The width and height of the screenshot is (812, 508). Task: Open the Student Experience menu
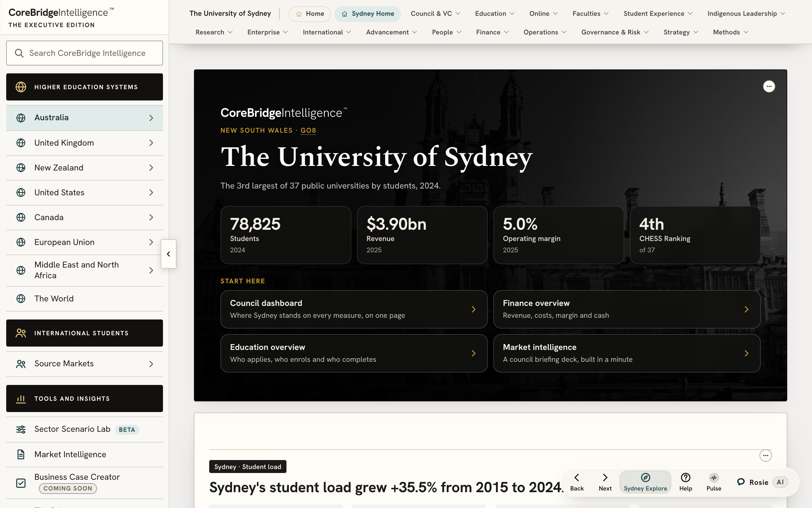[658, 14]
